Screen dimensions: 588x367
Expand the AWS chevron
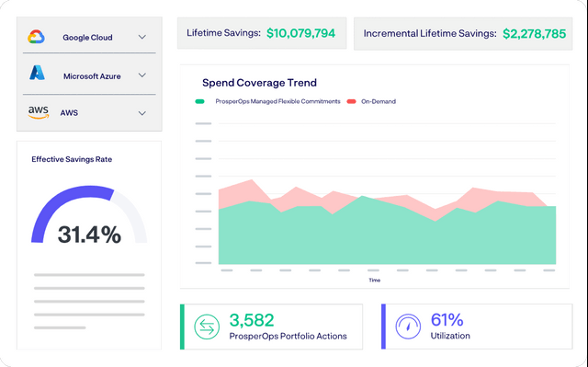[x=142, y=113]
